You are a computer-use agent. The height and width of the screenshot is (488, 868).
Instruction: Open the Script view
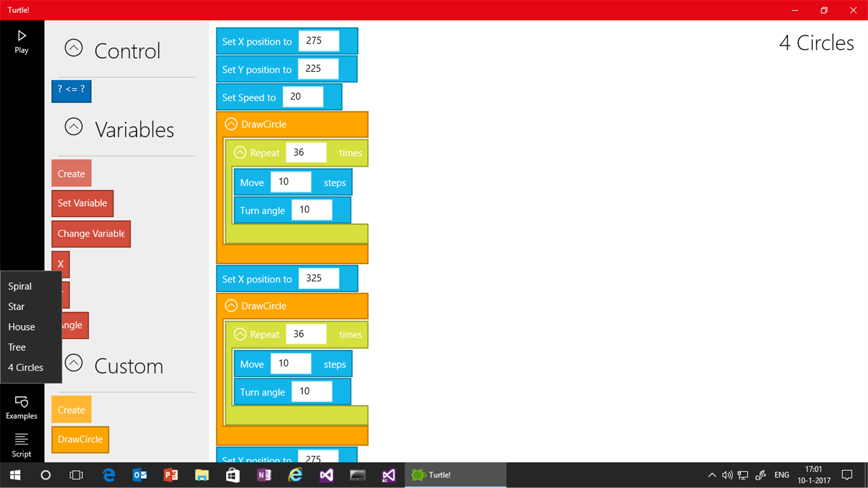pos(21,445)
